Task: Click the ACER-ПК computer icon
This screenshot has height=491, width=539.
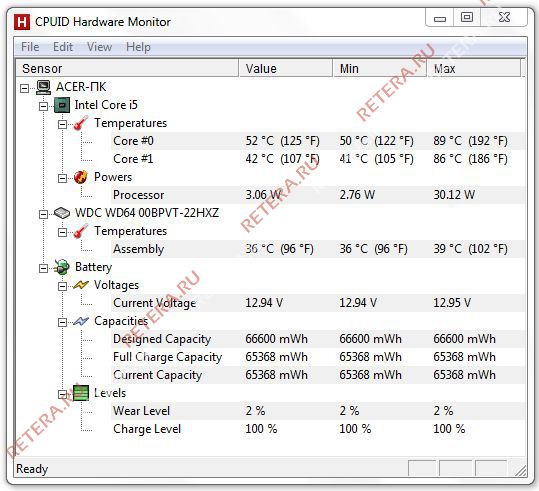Action: pos(44,87)
